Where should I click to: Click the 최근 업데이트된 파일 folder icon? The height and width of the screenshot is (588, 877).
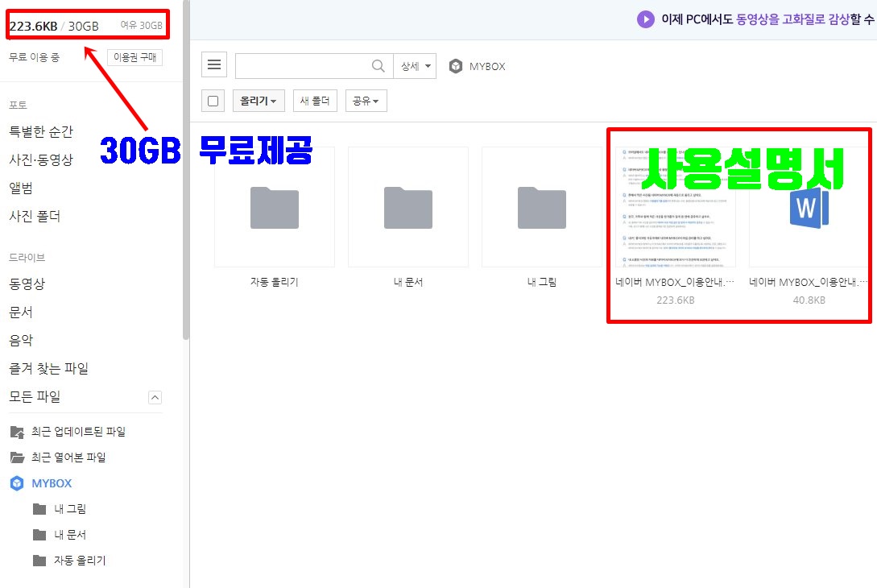click(18, 432)
